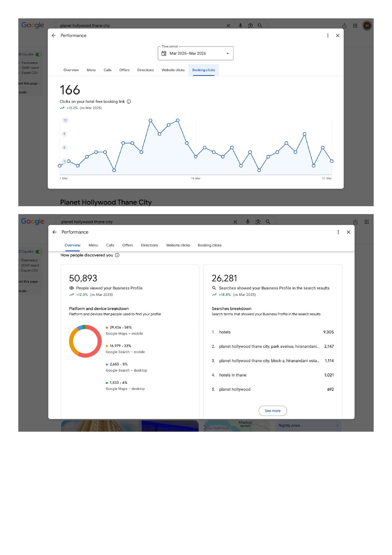This screenshot has width=392, height=555.
Task: Expand Sort this page in upper sidebar
Action: tap(29, 83)
